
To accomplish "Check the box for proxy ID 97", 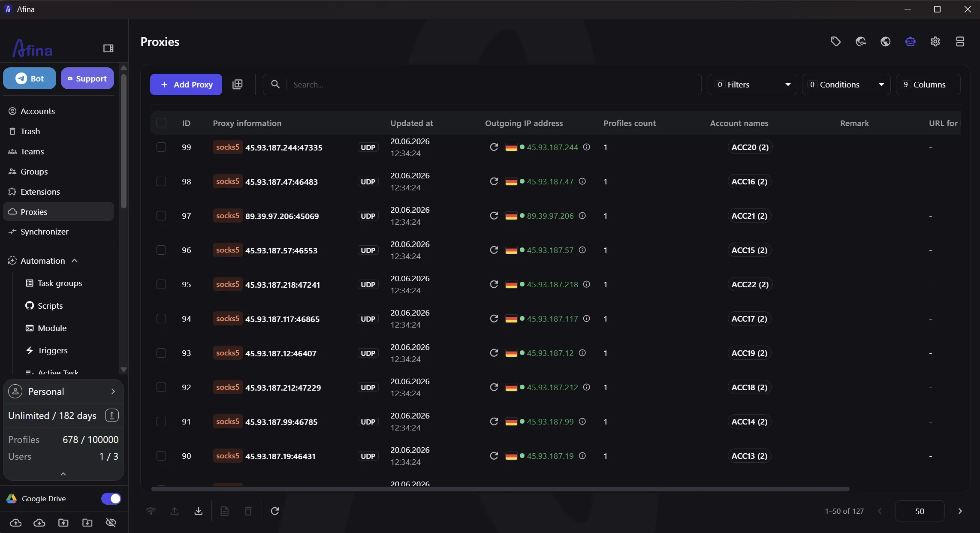I will (x=161, y=216).
